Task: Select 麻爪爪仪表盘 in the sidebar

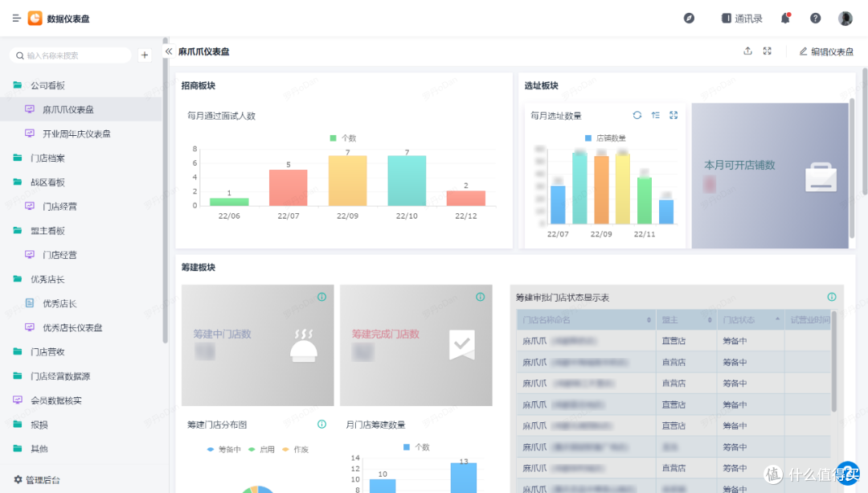Action: 81,109
